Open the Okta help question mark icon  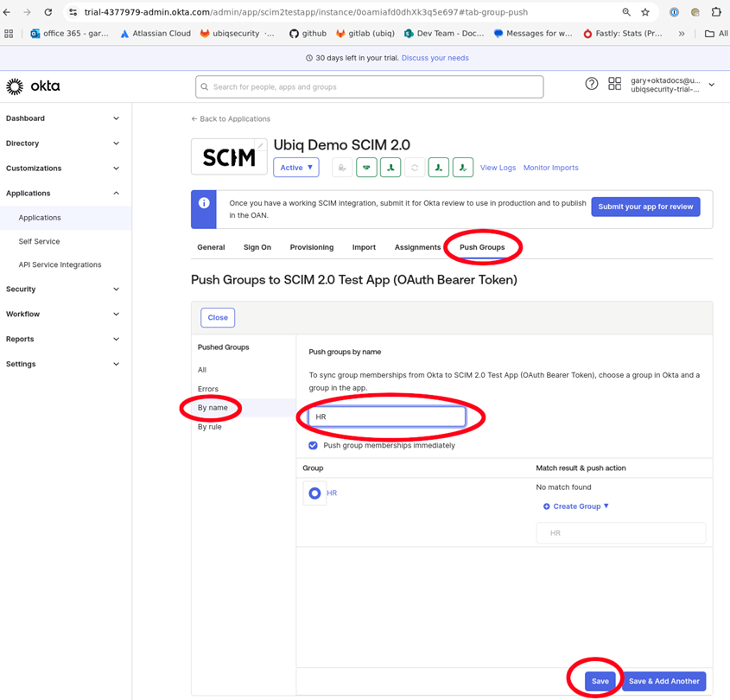(x=591, y=84)
